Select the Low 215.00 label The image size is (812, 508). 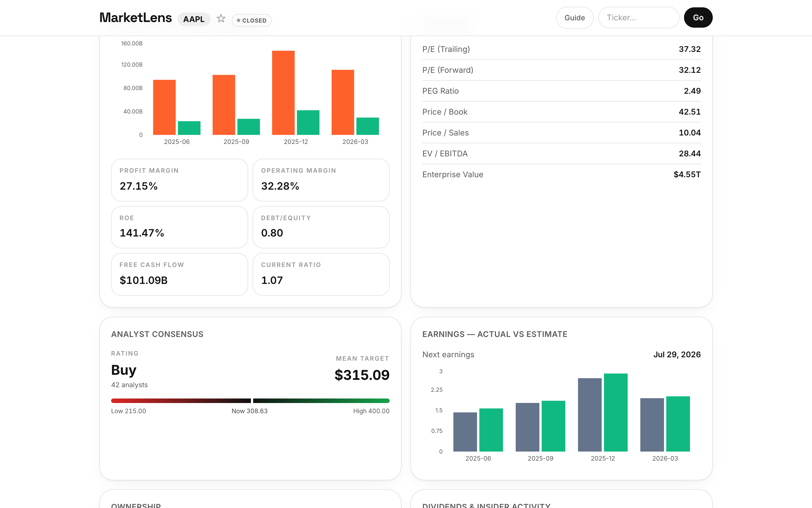point(129,411)
